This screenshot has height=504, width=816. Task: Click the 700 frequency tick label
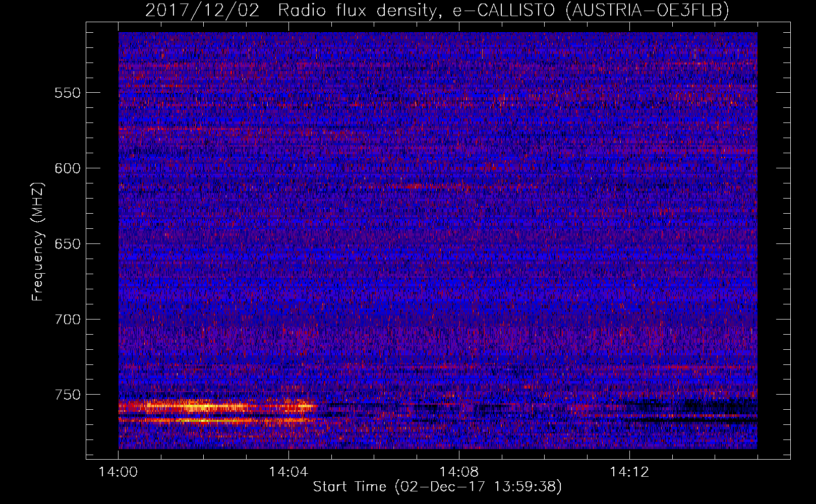coord(68,320)
